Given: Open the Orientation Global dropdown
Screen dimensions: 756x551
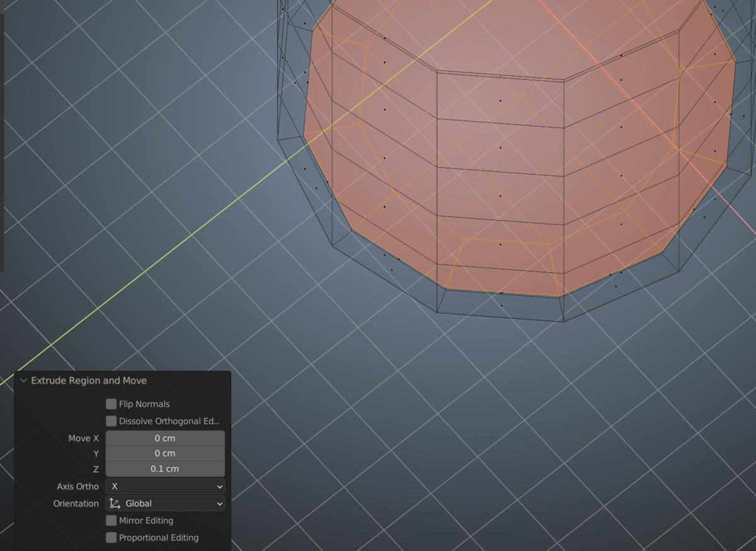Looking at the screenshot, I should 165,504.
